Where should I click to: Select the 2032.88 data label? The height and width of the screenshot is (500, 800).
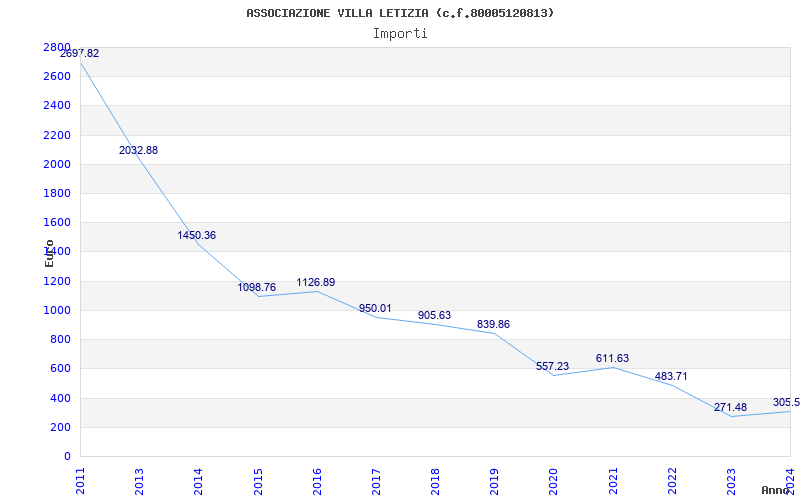click(138, 151)
